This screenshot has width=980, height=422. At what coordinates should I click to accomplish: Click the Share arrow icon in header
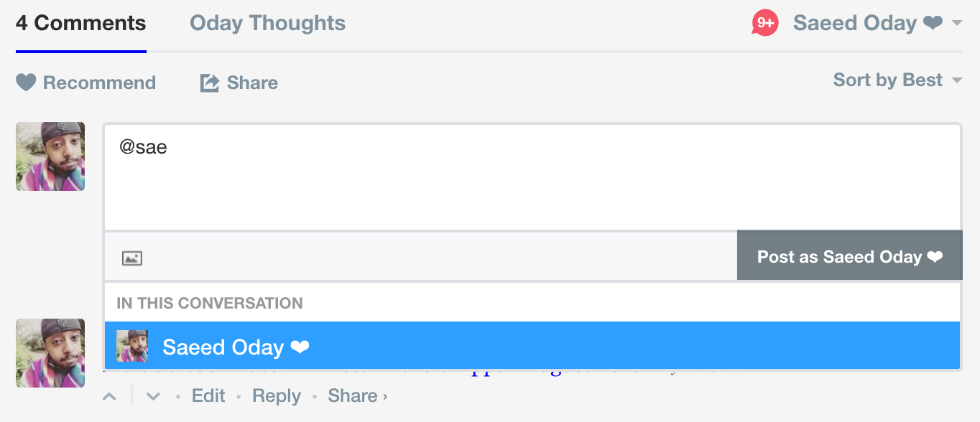209,83
